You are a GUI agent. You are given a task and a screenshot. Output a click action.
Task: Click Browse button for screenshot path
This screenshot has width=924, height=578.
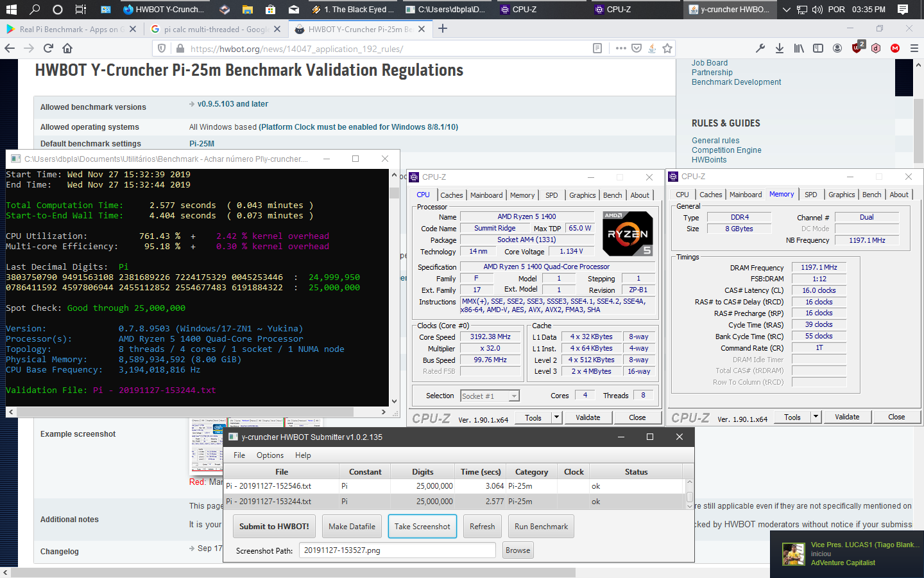point(518,550)
